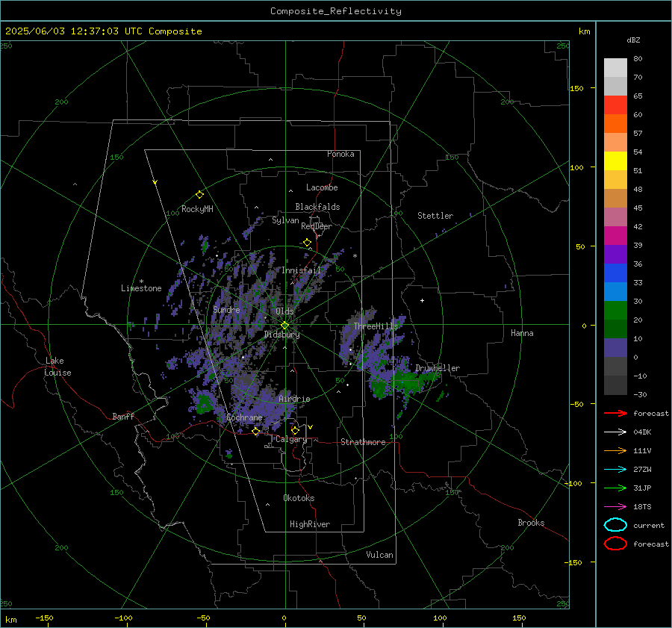Image resolution: width=672 pixels, height=628 pixels.
Task: Click the Calgary city label
Action: 291,439
